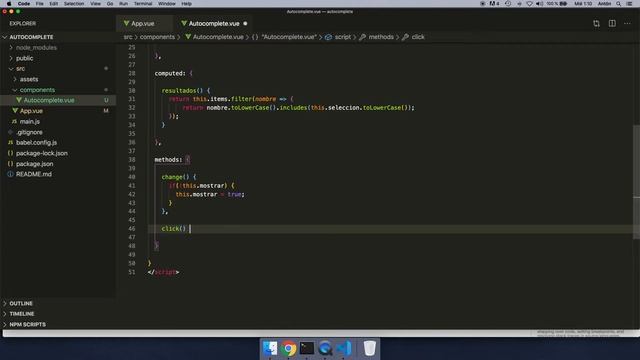The width and height of the screenshot is (640, 360).
Task: Open Finder from the Dock
Action: (x=270, y=348)
